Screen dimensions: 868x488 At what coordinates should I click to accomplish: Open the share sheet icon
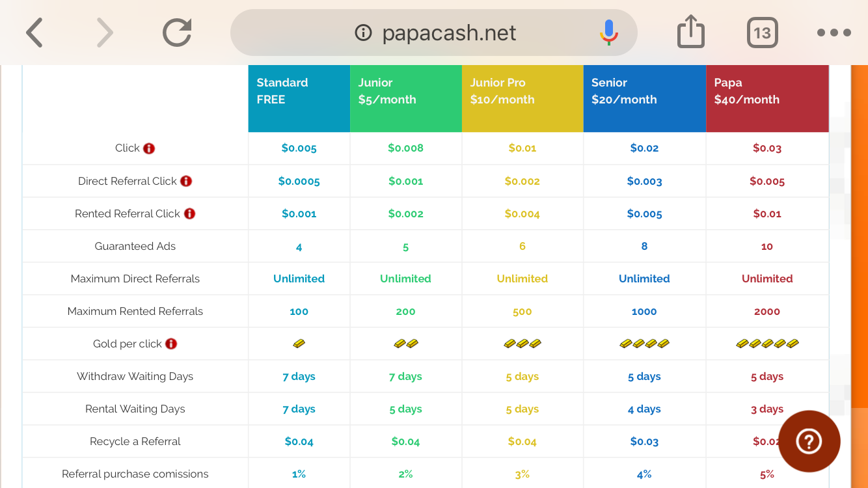[x=691, y=33]
